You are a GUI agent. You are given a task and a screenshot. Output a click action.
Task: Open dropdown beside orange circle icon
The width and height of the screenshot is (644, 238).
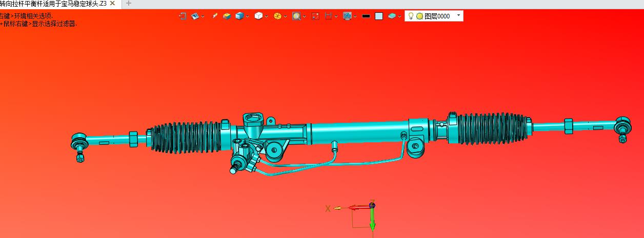[286, 16]
